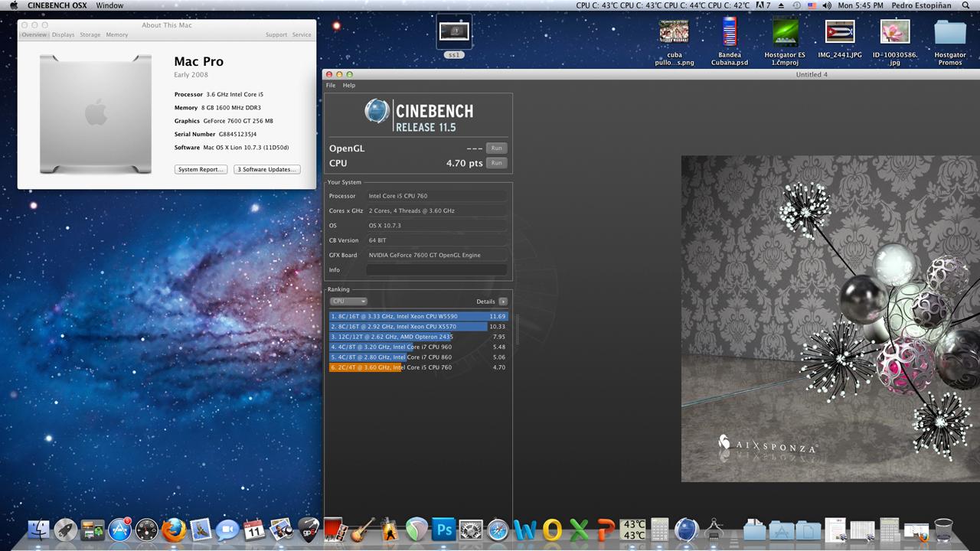Switch to Storage tab in About This Mac

coord(90,34)
